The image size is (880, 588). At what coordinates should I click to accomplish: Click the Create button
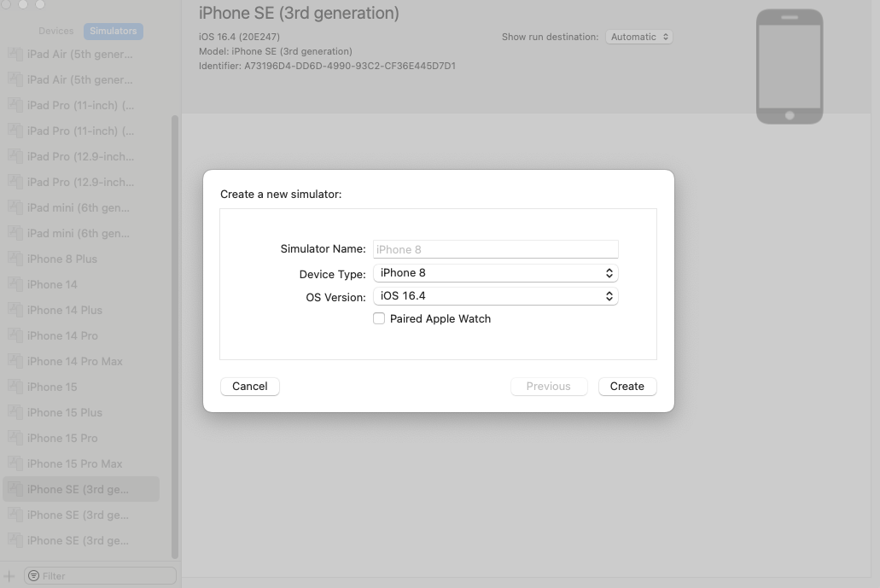[x=627, y=386]
